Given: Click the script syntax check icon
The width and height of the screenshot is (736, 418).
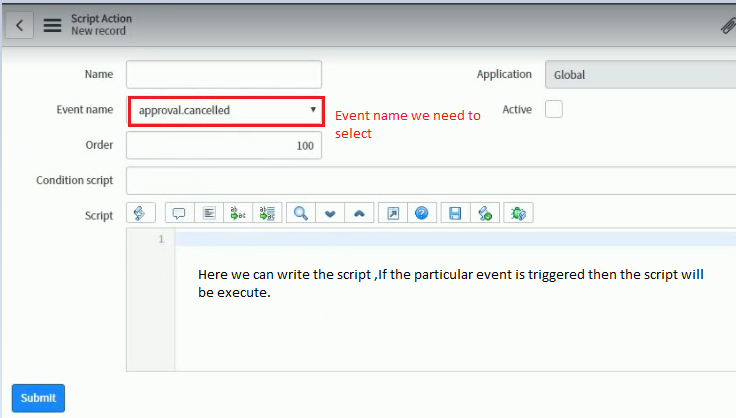Looking at the screenshot, I should [x=485, y=213].
